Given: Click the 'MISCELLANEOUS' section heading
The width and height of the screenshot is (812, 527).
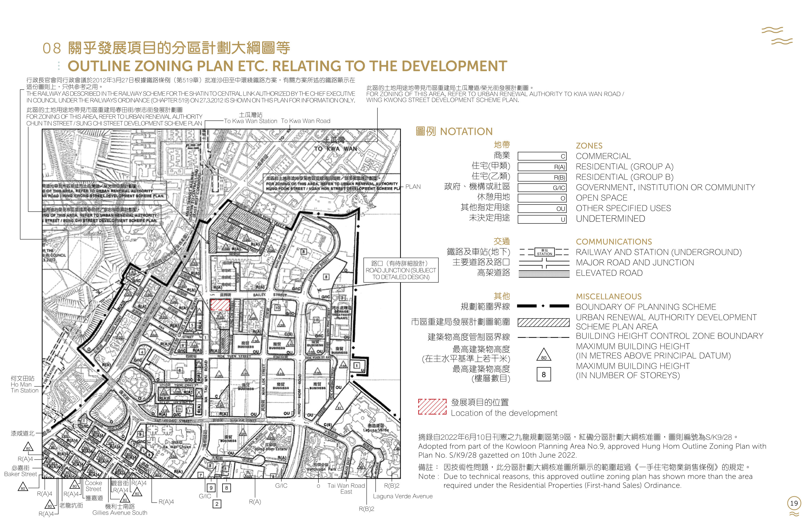Looking at the screenshot, I should (609, 297).
